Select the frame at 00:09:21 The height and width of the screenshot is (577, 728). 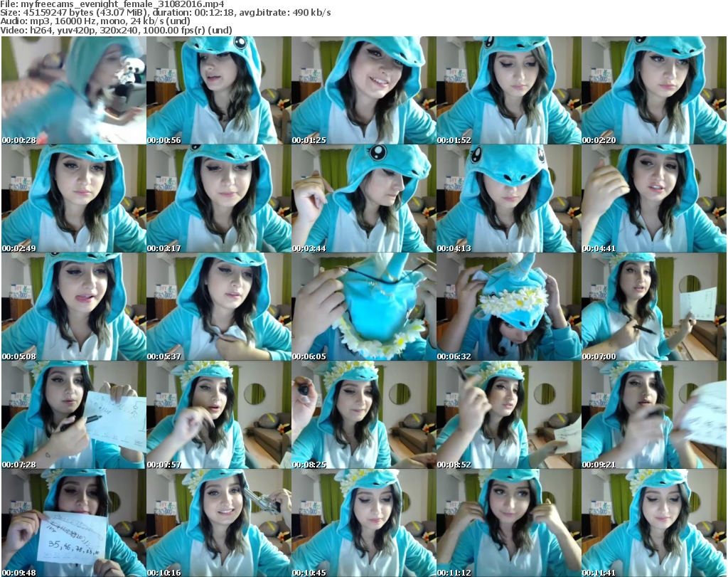coord(654,415)
